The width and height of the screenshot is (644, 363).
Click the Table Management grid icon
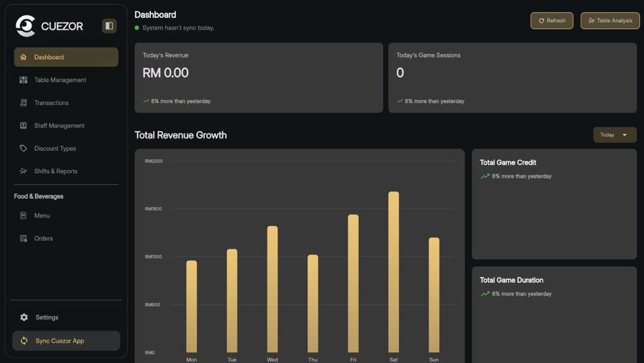[23, 79]
